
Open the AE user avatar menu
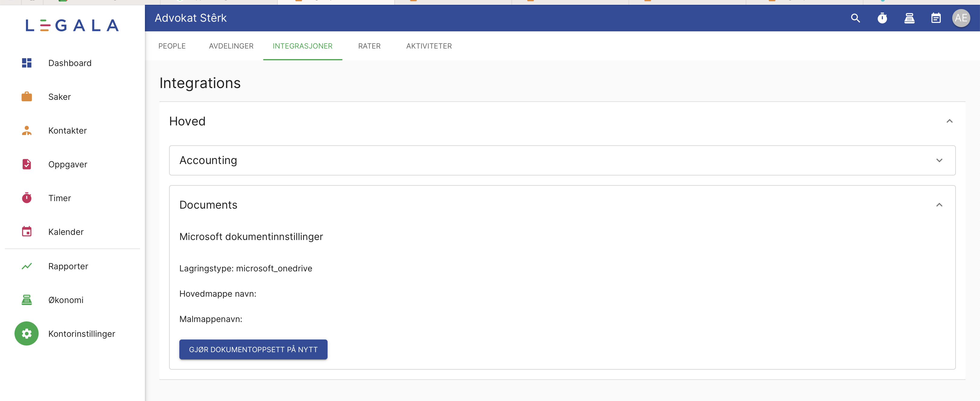click(x=961, y=18)
